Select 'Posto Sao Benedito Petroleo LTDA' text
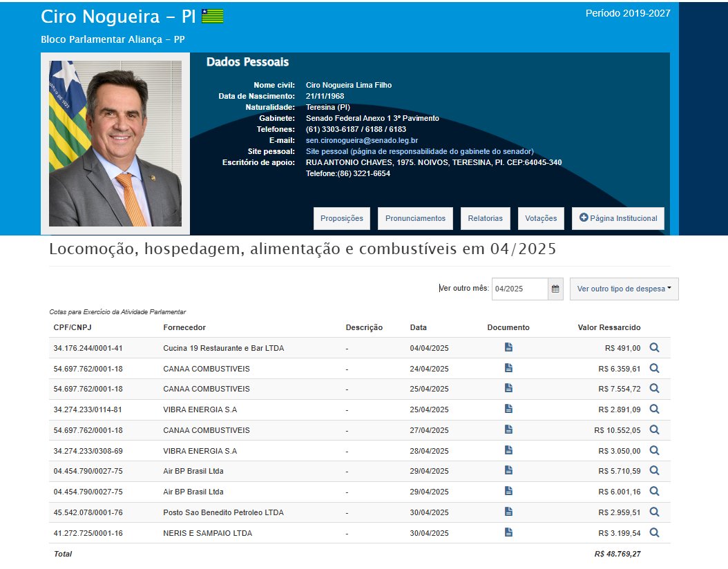The image size is (728, 569). [223, 512]
